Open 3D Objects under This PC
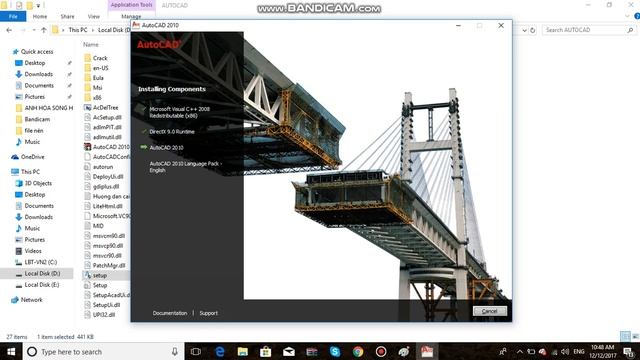 tap(38, 183)
